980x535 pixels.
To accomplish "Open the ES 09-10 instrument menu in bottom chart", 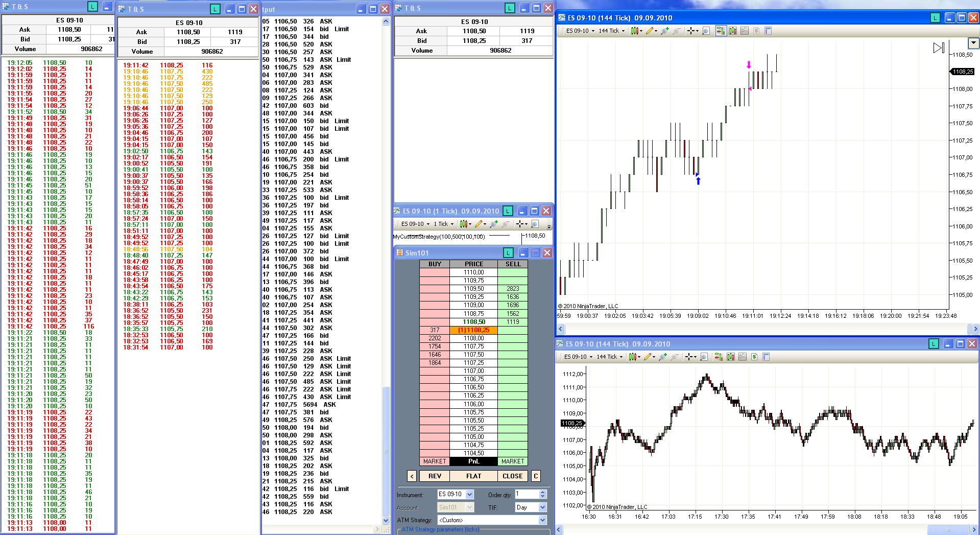I will pyautogui.click(x=578, y=357).
